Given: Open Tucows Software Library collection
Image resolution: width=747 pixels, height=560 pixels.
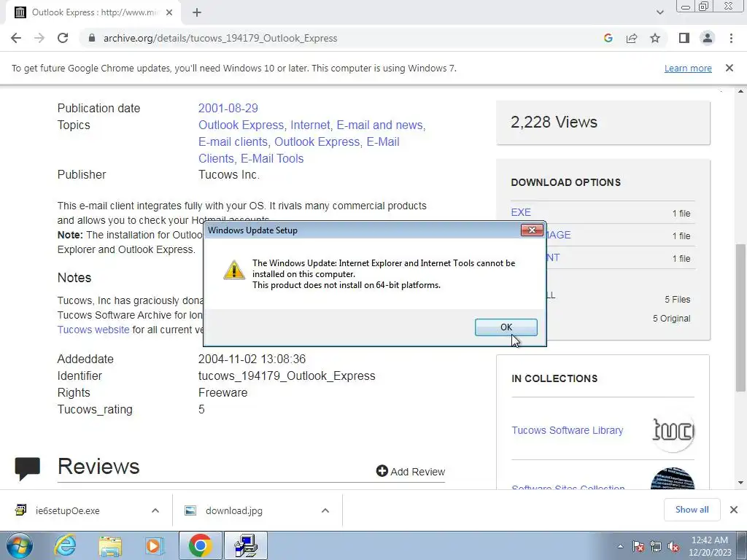Looking at the screenshot, I should (x=567, y=430).
